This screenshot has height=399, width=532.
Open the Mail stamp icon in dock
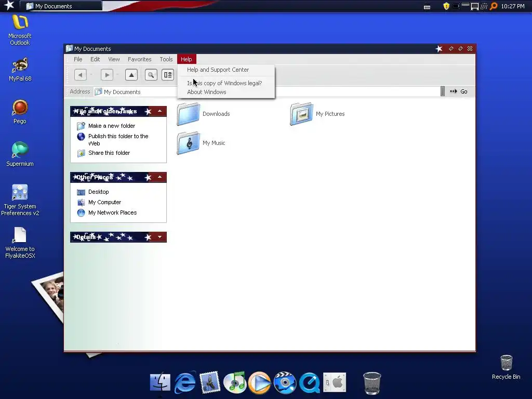pyautogui.click(x=210, y=383)
